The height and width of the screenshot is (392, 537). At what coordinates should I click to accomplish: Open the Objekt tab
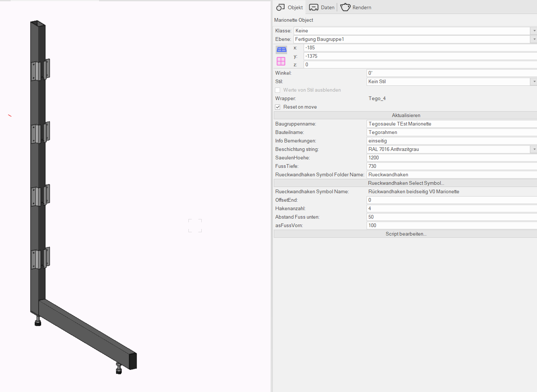click(x=290, y=7)
